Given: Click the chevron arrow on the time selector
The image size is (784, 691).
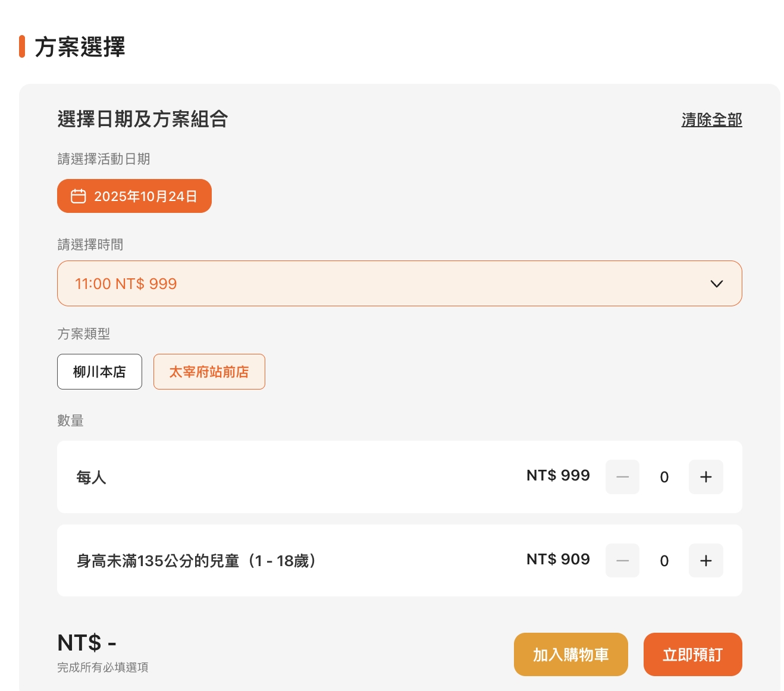Looking at the screenshot, I should point(716,284).
